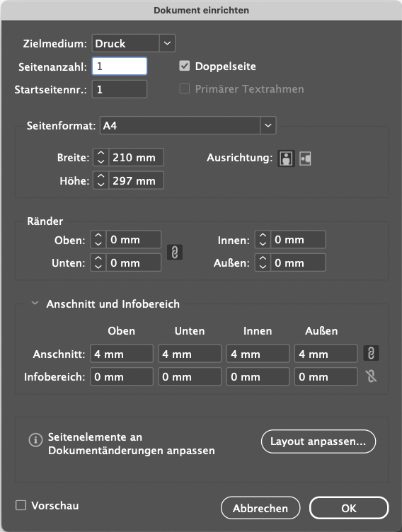This screenshot has width=402, height=532.
Task: Focus the Seitenanzahl input field
Action: 120,66
